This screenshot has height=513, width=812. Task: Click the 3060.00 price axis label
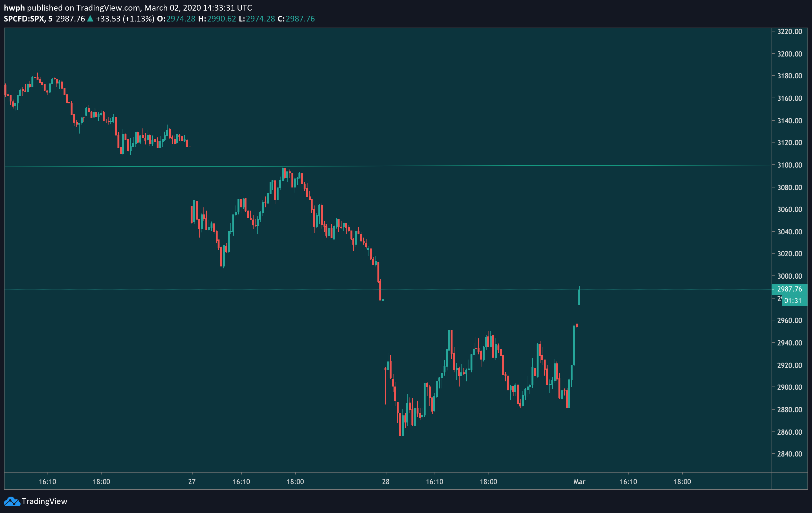point(790,209)
